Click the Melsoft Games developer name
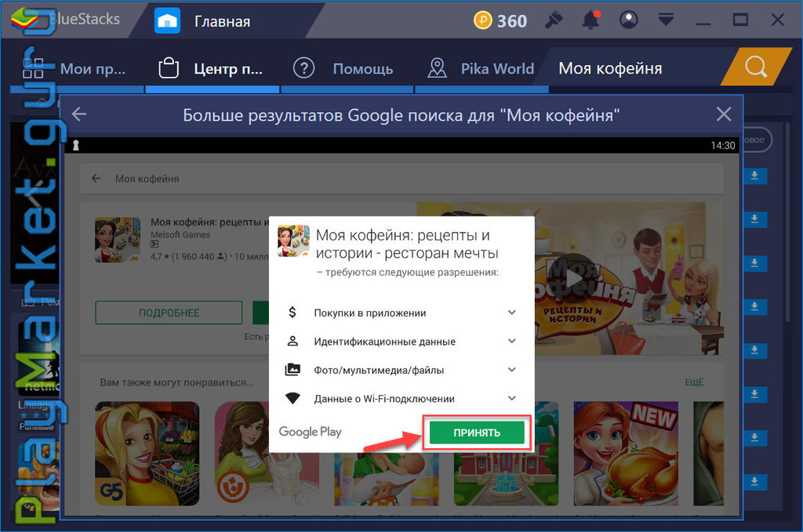The width and height of the screenshot is (803, 532). (x=180, y=235)
